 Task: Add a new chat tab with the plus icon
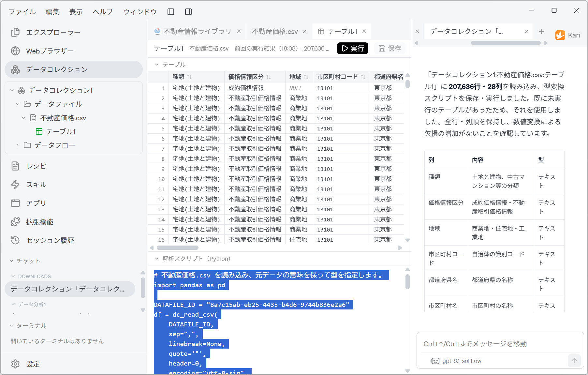click(542, 31)
